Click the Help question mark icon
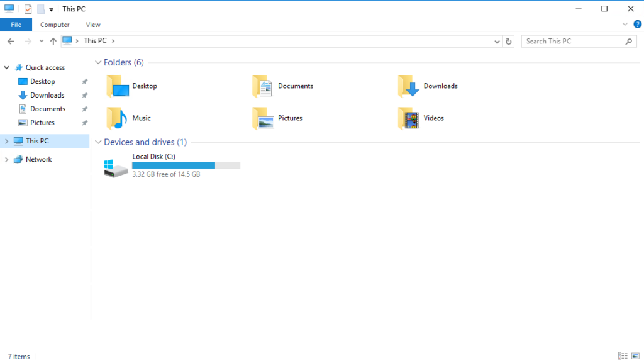 tap(637, 25)
